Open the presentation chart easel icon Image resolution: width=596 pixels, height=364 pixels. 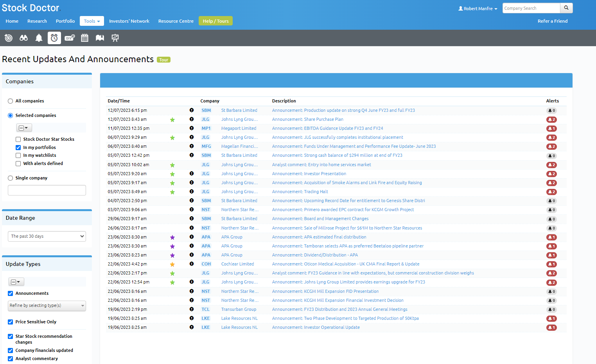coord(115,38)
